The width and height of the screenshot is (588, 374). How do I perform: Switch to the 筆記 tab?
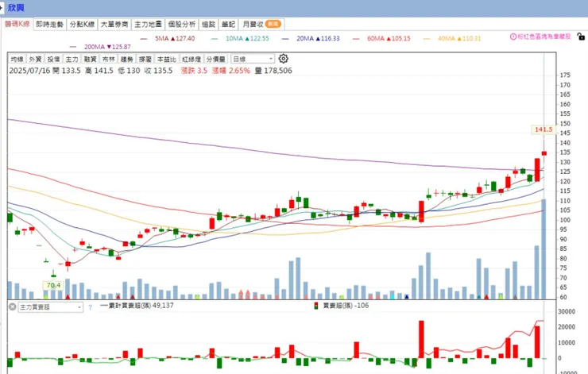[228, 25]
